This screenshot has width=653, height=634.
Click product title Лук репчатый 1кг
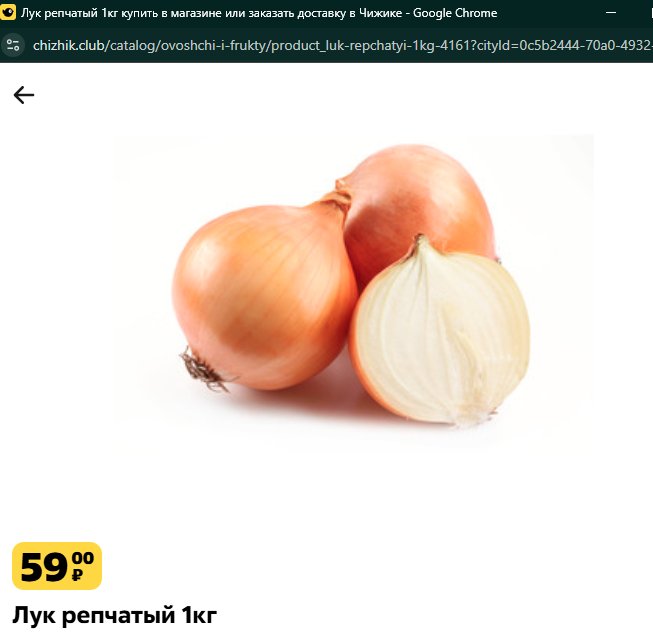tap(115, 615)
